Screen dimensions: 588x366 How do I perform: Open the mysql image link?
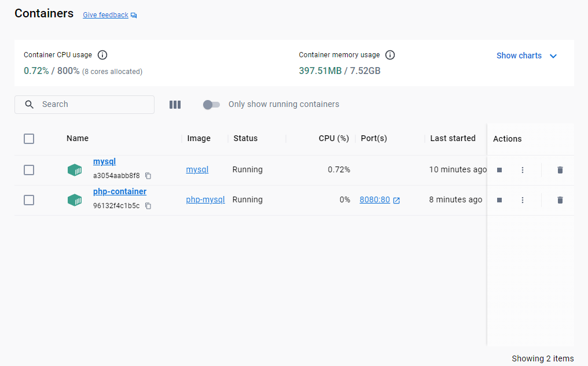pos(197,169)
